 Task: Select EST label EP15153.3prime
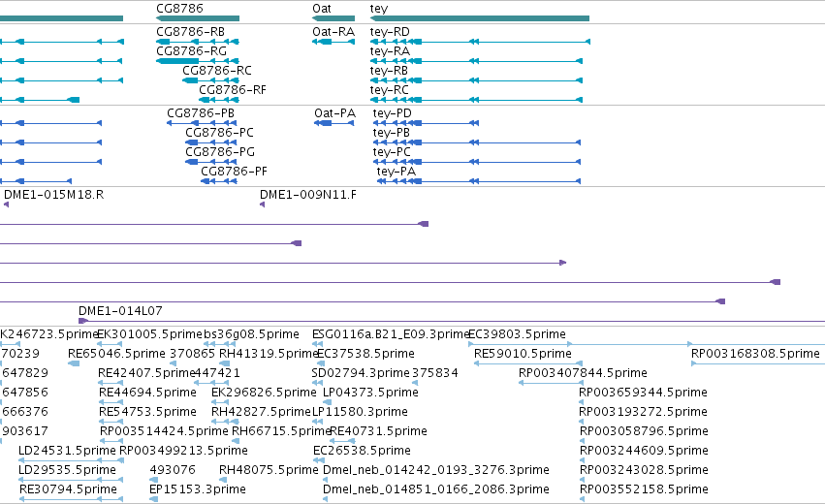(x=198, y=489)
